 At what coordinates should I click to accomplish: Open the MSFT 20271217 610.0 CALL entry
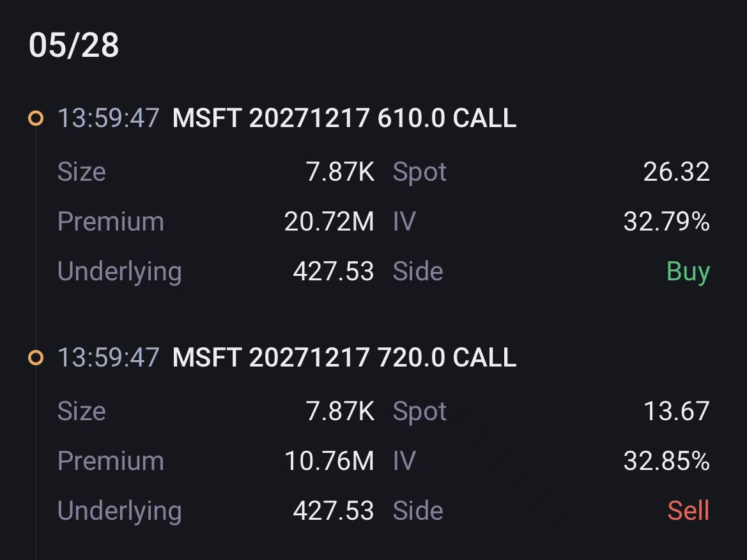pyautogui.click(x=344, y=117)
